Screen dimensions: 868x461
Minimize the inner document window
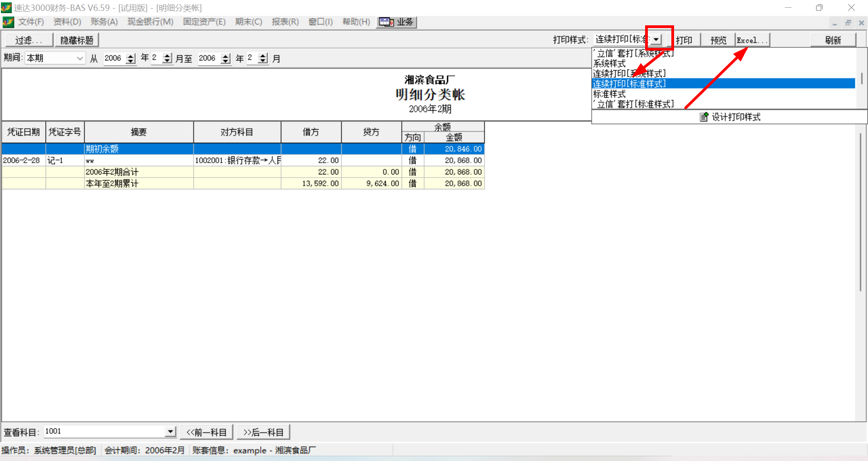coord(835,23)
